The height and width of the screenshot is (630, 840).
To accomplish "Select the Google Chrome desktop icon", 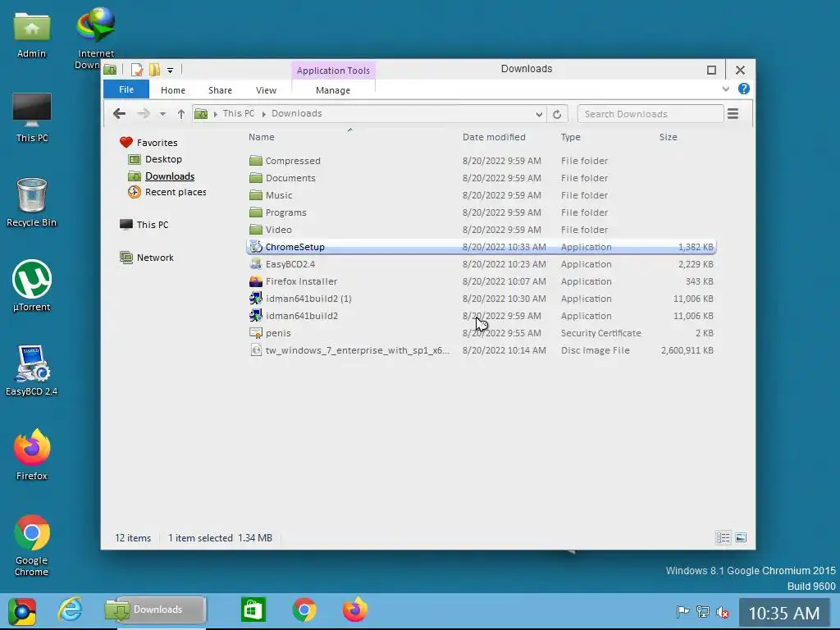I will 32,545.
